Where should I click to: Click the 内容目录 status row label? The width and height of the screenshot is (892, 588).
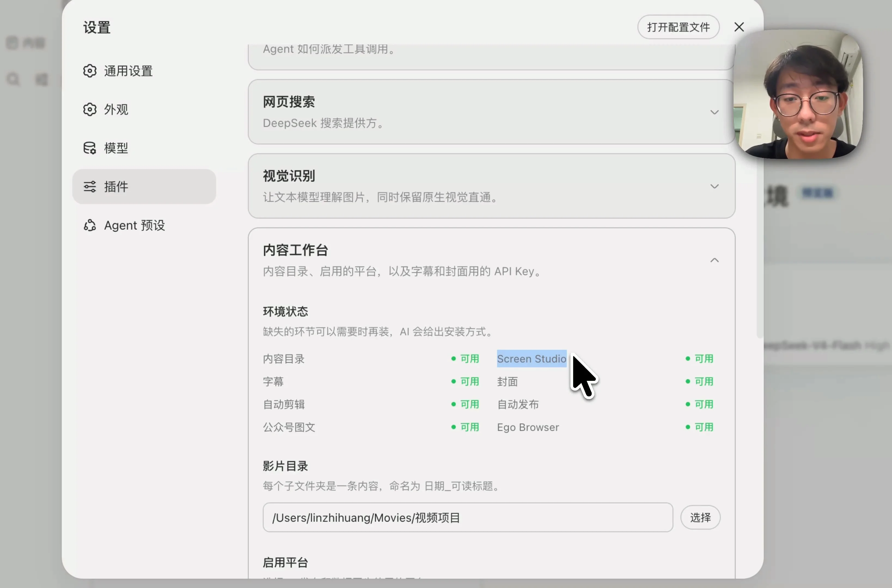[x=283, y=359]
